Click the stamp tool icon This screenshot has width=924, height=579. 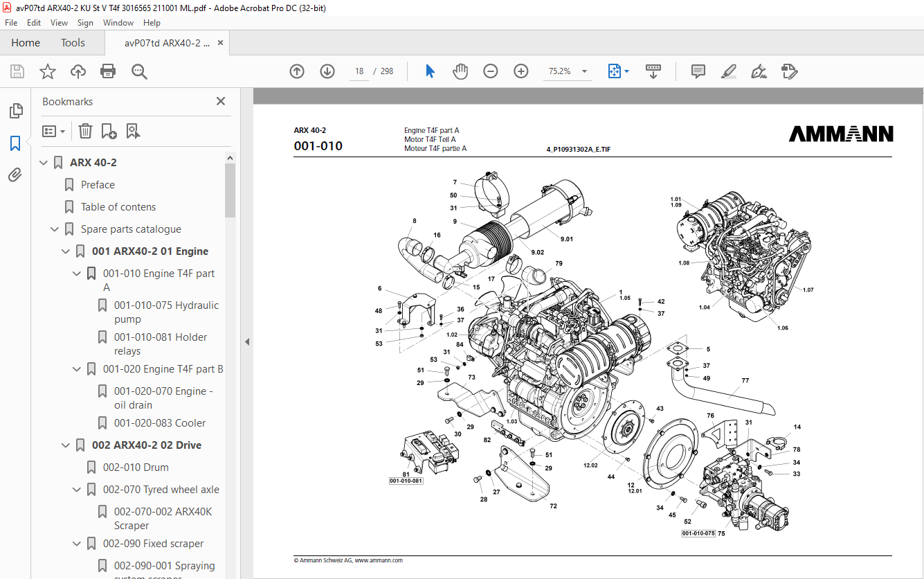point(789,71)
